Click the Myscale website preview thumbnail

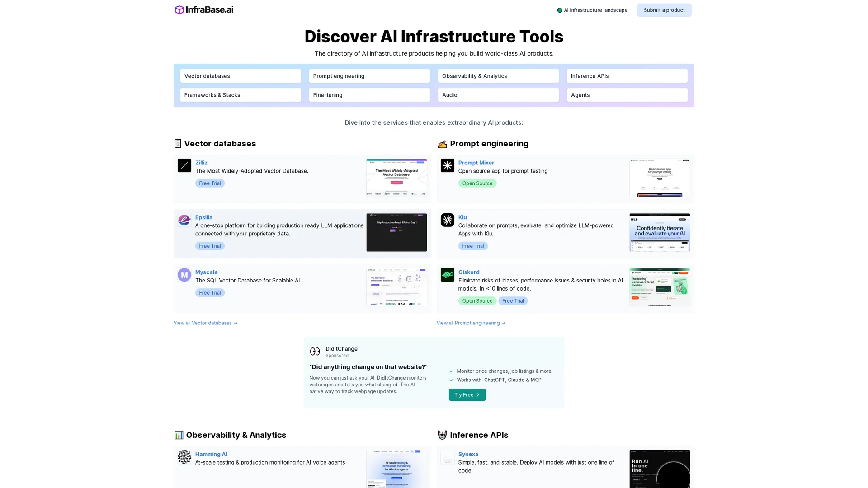tap(396, 287)
